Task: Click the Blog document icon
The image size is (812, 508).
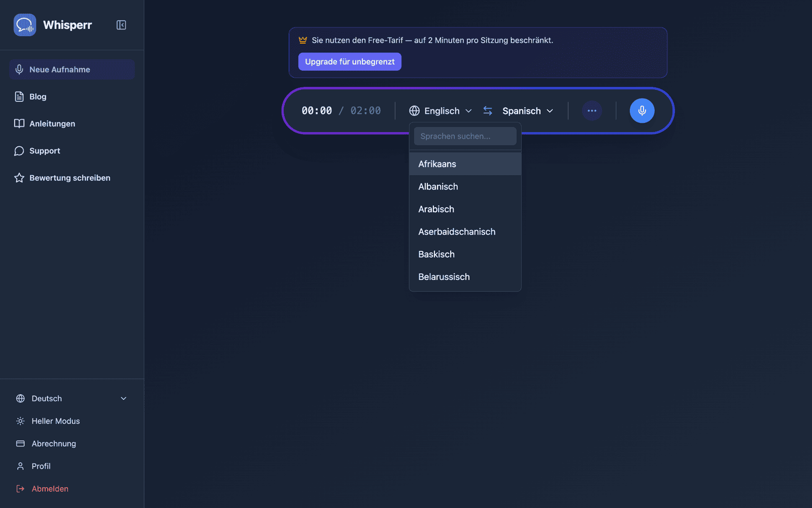Action: [x=19, y=97]
